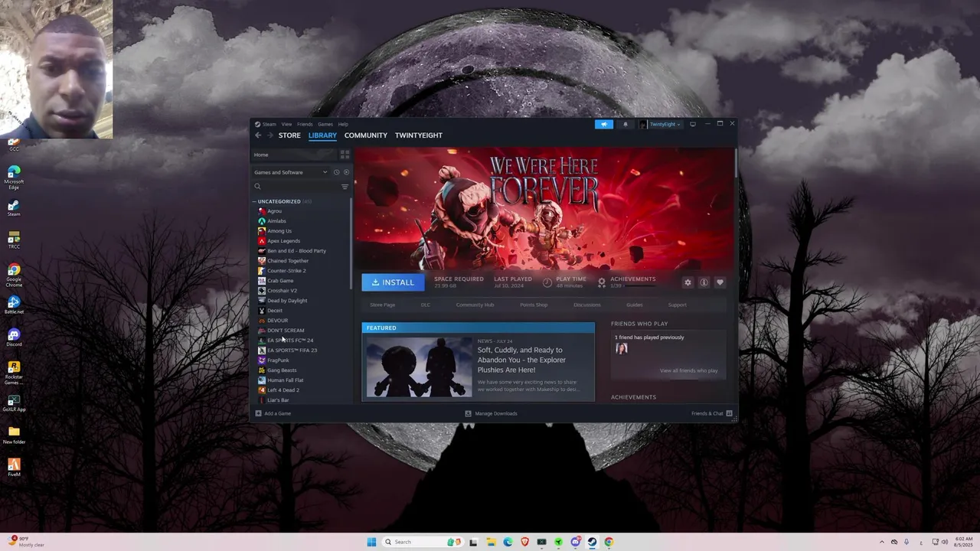
Task: Click the achievements progress bar
Action: (x=642, y=286)
